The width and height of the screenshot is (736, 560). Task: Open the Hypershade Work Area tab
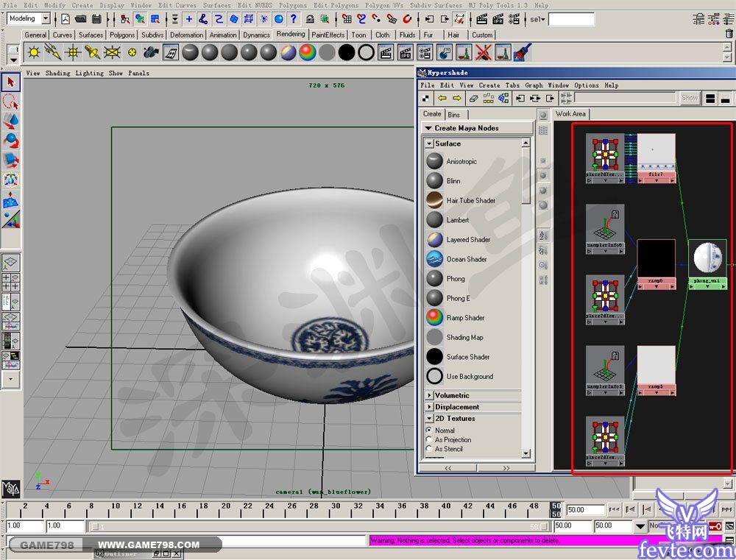coord(570,113)
